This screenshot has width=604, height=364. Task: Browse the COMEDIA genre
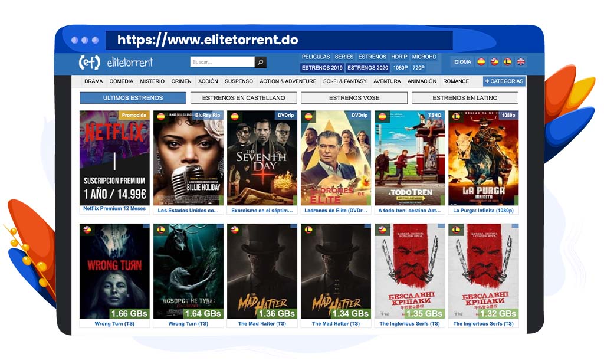tap(122, 81)
